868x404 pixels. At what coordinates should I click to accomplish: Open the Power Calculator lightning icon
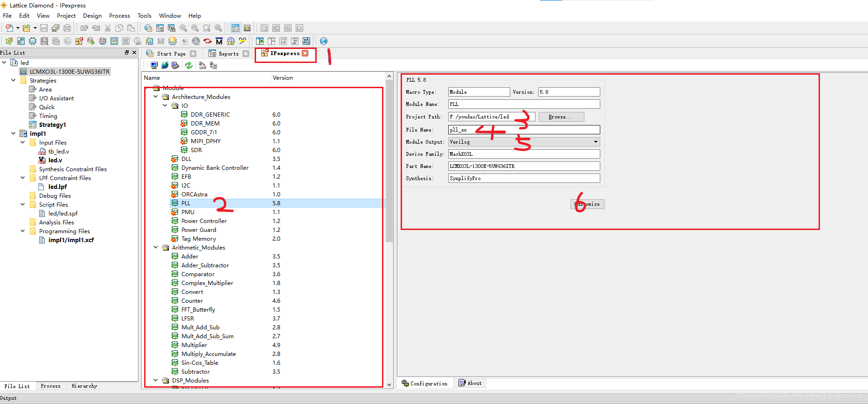(x=149, y=41)
